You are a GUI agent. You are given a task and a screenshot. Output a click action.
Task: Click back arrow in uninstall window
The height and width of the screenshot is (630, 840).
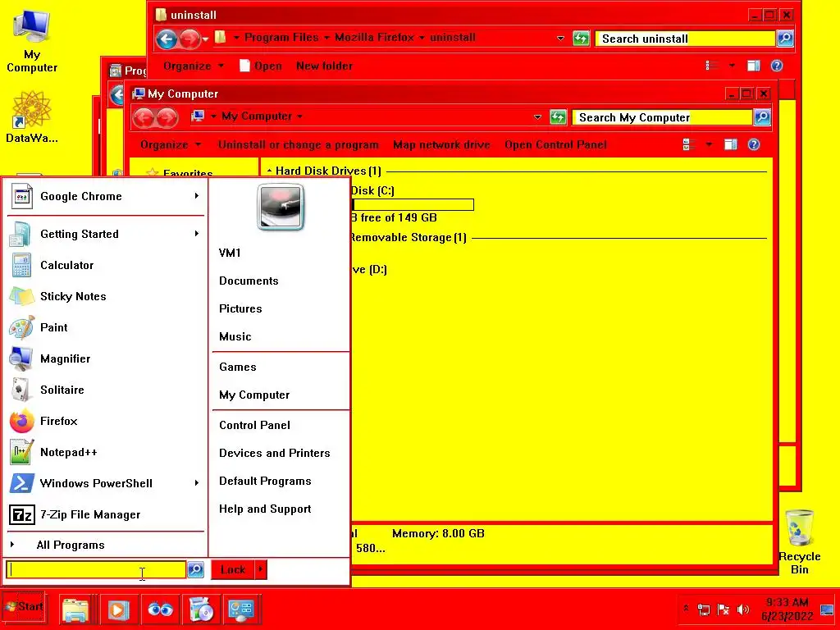pyautogui.click(x=167, y=39)
